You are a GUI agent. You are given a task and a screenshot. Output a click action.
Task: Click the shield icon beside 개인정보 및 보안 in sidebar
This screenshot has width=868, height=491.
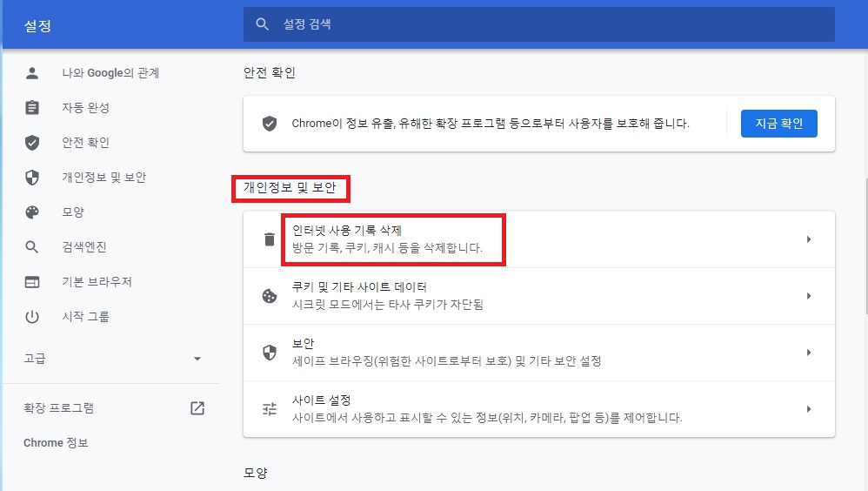tap(32, 178)
